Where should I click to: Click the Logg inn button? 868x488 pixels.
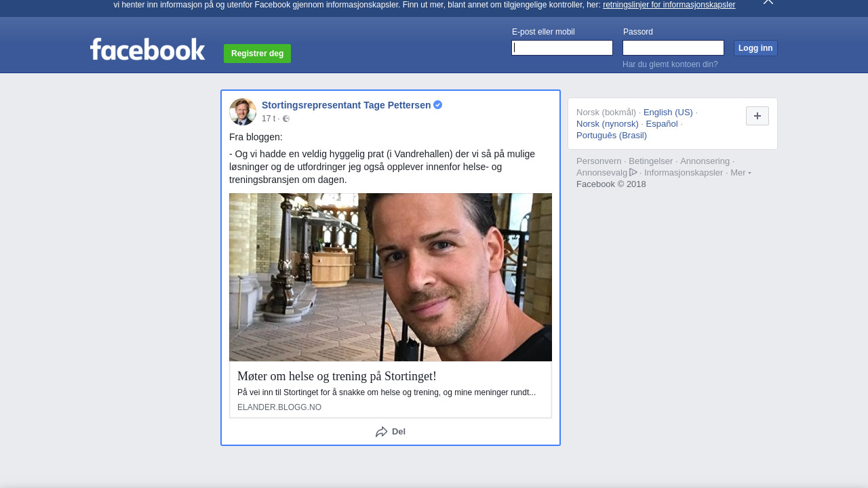755,48
